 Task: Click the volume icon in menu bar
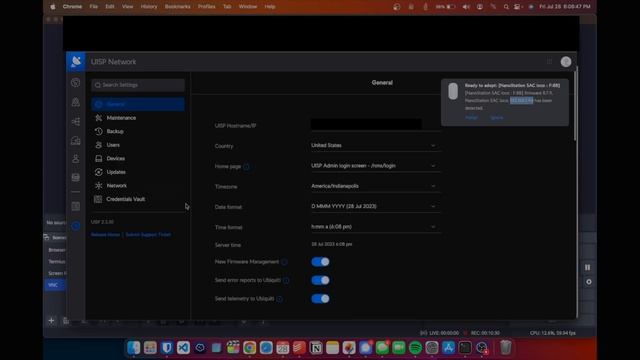coord(466,7)
